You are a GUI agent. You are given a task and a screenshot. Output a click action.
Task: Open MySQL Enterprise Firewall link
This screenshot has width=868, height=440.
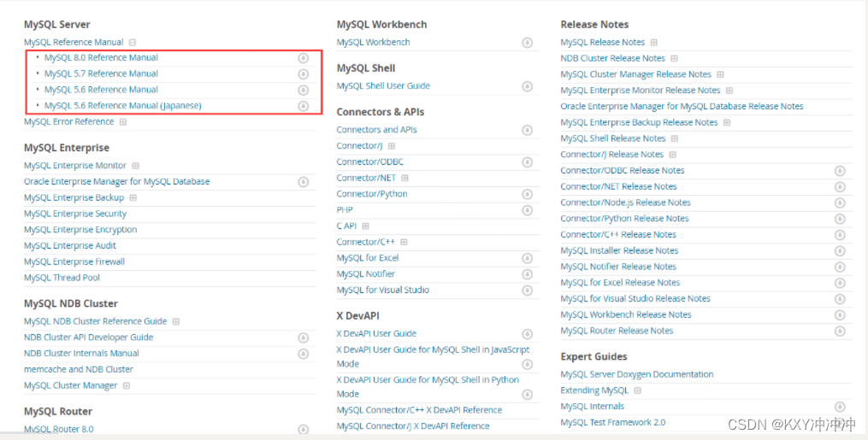[x=74, y=261]
